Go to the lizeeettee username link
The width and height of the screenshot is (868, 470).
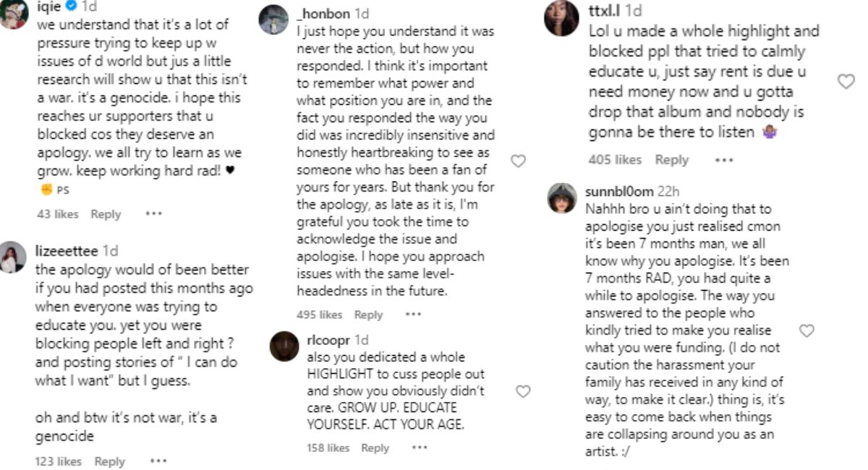[67, 251]
